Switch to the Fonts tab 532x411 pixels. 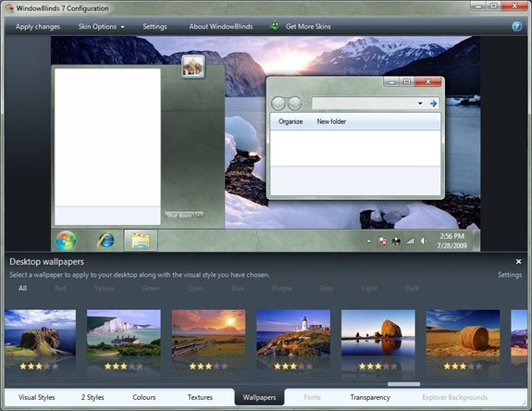coord(312,397)
